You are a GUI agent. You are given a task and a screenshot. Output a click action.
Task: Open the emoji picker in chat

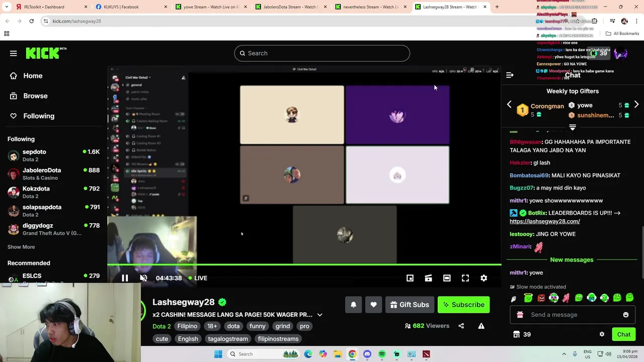[626, 315]
